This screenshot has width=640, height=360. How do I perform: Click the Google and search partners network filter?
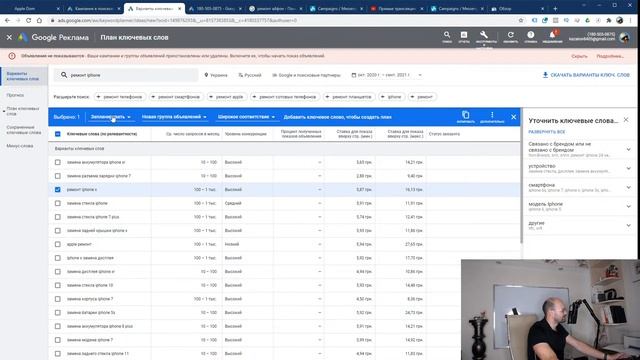pyautogui.click(x=306, y=75)
